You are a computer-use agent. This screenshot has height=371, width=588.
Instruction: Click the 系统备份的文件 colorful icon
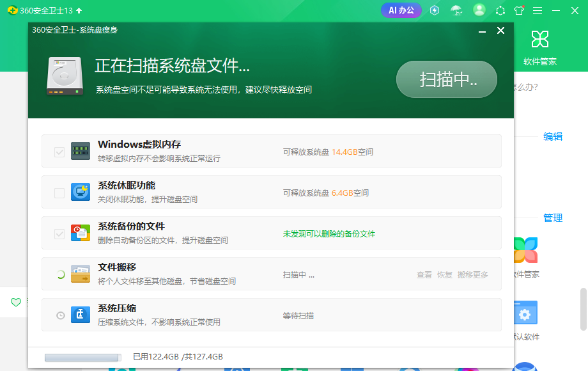point(81,233)
